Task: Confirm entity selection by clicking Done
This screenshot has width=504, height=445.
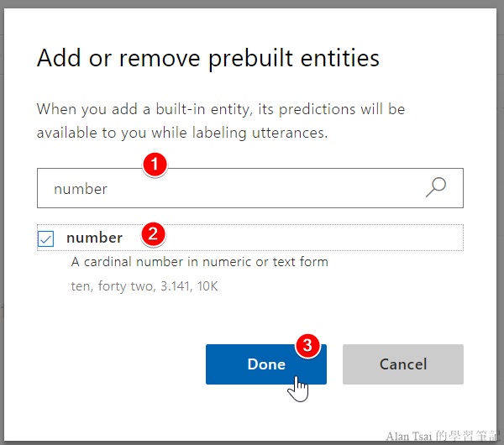Action: [265, 364]
